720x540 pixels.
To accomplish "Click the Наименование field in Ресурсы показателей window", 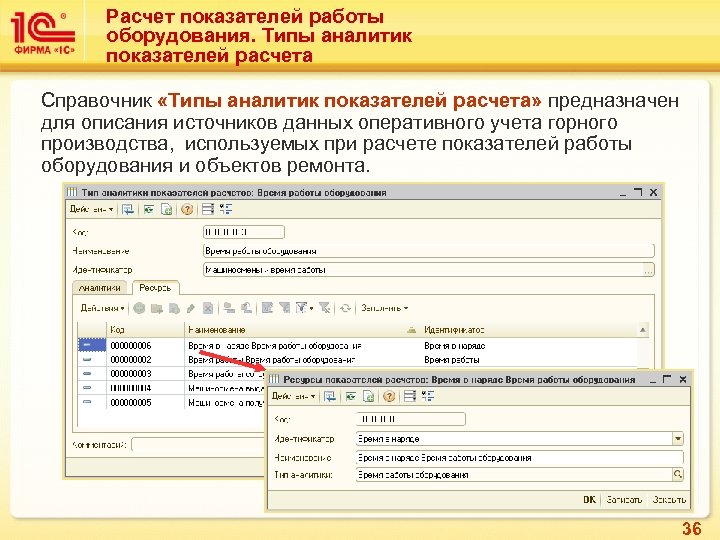I will click(x=519, y=457).
